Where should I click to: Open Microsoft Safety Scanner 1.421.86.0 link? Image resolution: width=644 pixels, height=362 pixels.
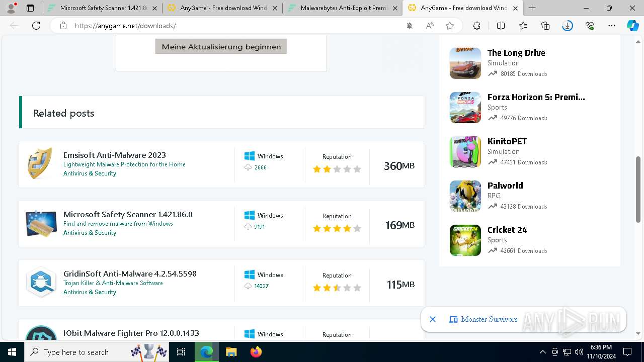pos(128,214)
